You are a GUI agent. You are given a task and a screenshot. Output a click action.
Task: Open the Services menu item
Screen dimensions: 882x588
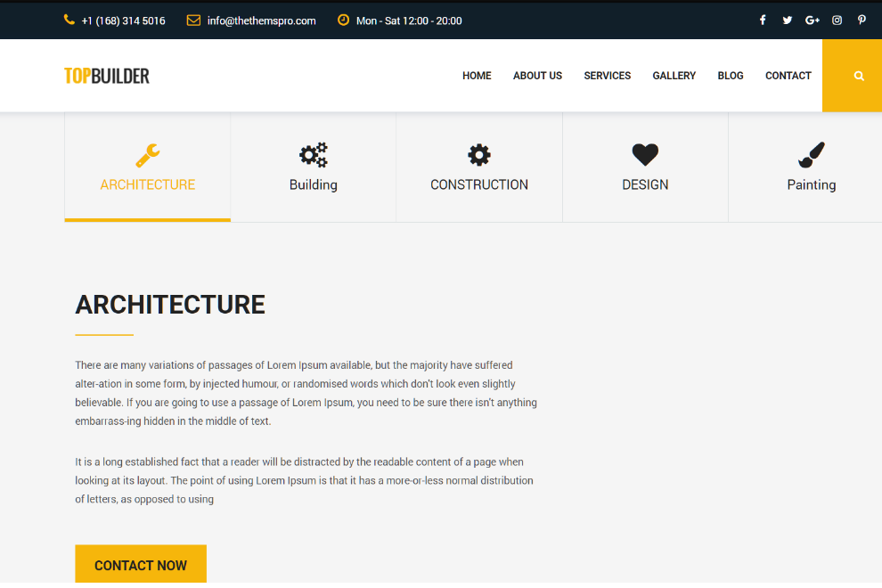tap(607, 76)
